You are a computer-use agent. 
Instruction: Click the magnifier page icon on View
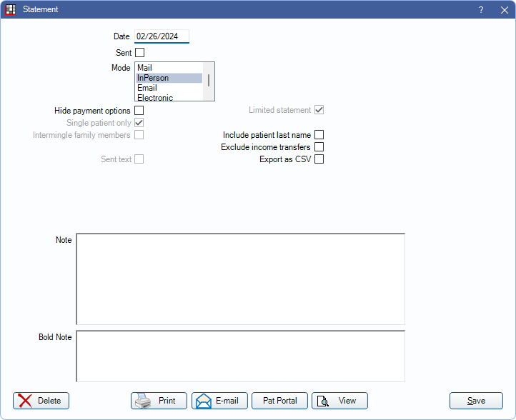(323, 401)
